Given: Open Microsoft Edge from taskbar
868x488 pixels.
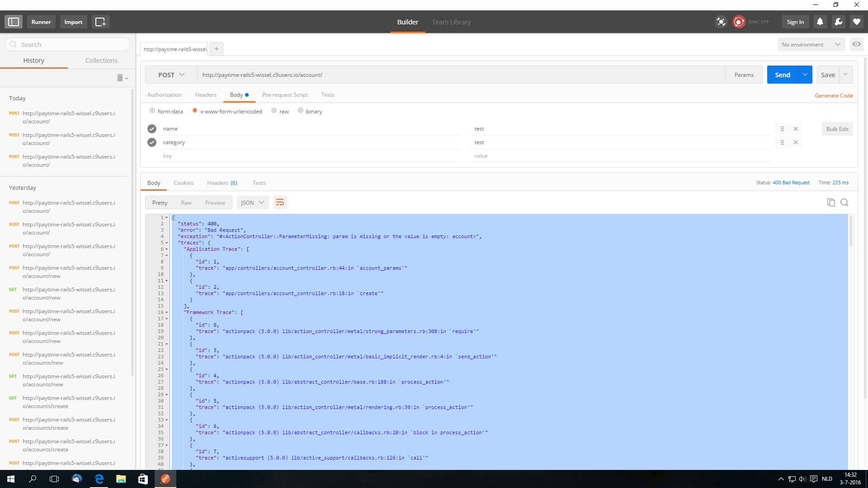Looking at the screenshot, I should (x=99, y=479).
